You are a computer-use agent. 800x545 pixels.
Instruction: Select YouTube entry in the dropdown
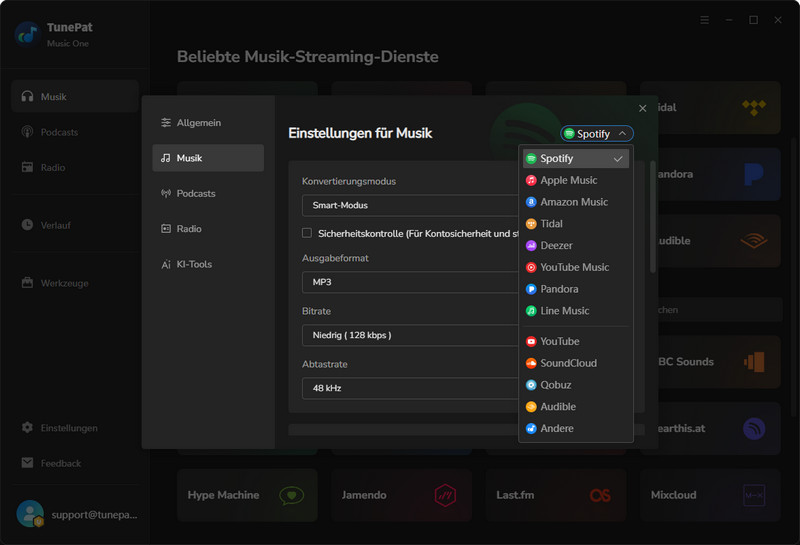point(576,341)
